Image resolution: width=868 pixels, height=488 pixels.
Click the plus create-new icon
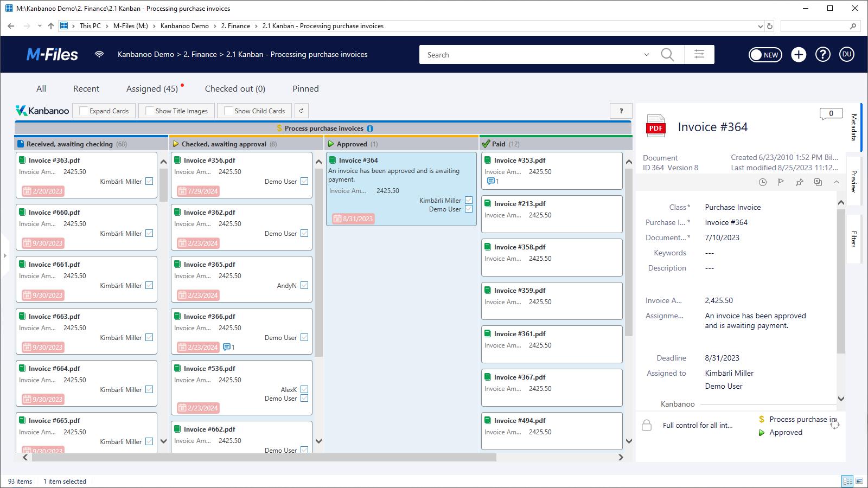pyautogui.click(x=799, y=54)
